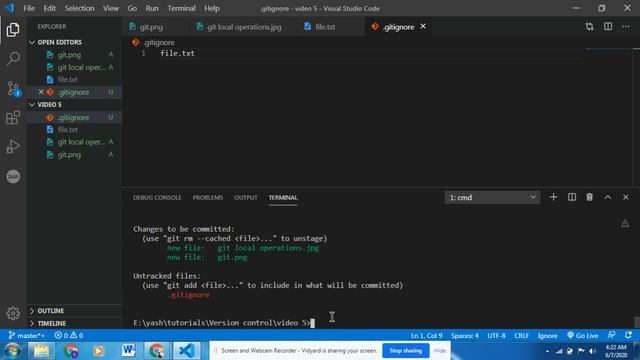
Task: Close .gitignore in Open Editors list
Action: click(41, 92)
